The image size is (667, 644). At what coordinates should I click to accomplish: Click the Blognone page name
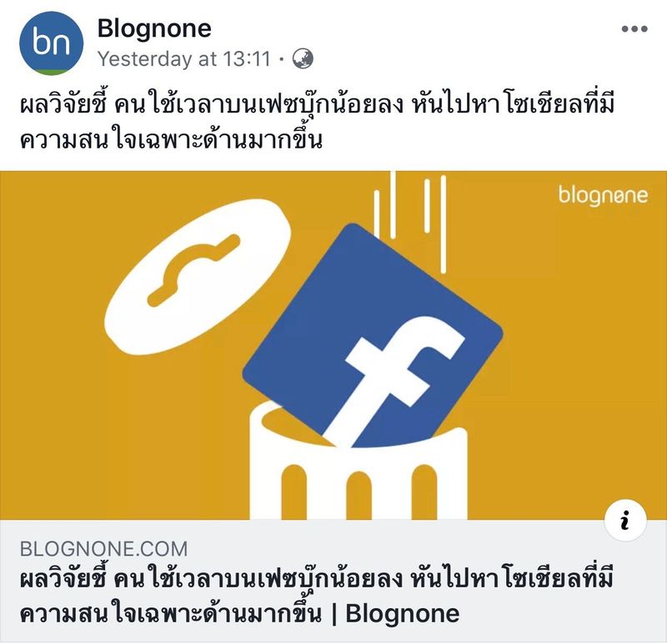pyautogui.click(x=154, y=28)
